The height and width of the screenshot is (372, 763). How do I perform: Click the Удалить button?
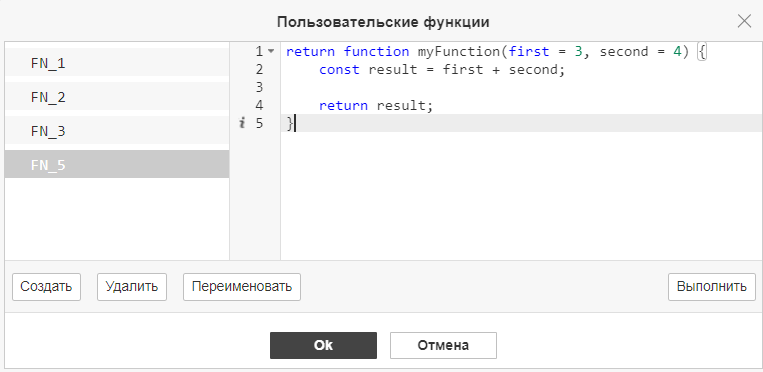pyautogui.click(x=132, y=287)
